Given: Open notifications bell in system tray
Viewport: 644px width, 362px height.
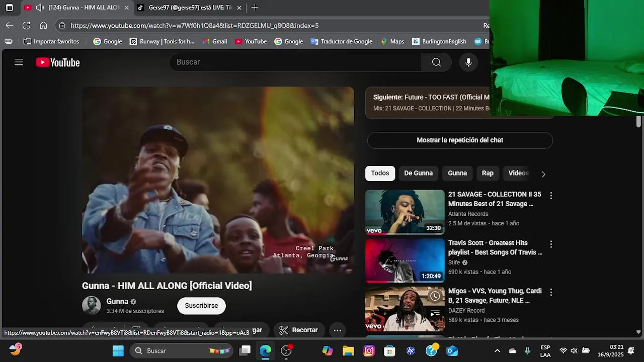Looking at the screenshot, I should pos(631,350).
